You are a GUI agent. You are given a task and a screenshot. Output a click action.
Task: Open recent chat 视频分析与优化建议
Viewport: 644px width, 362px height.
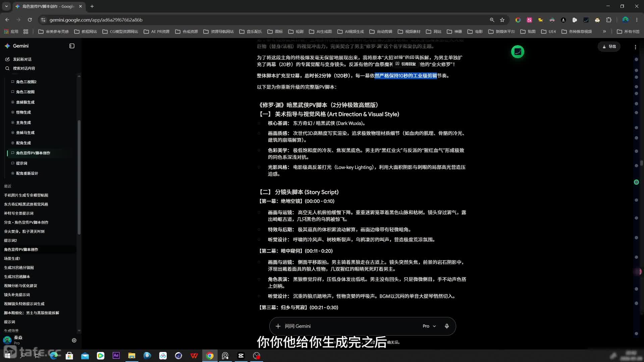click(x=20, y=286)
